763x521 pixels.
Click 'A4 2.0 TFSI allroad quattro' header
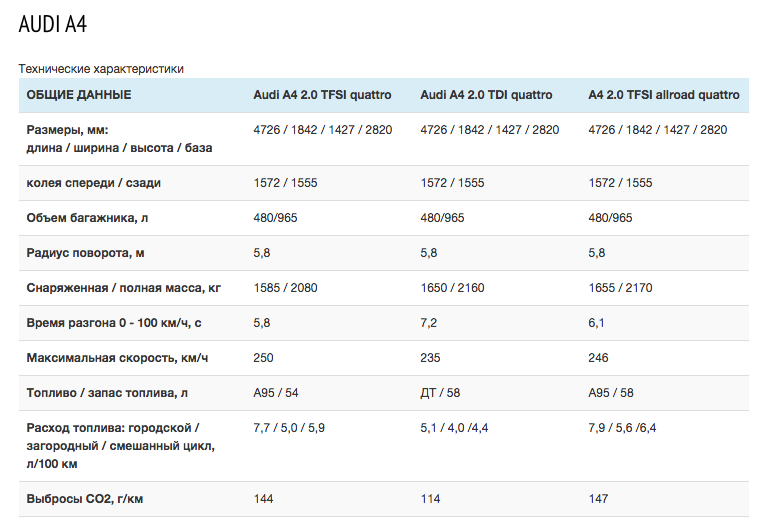click(x=664, y=95)
